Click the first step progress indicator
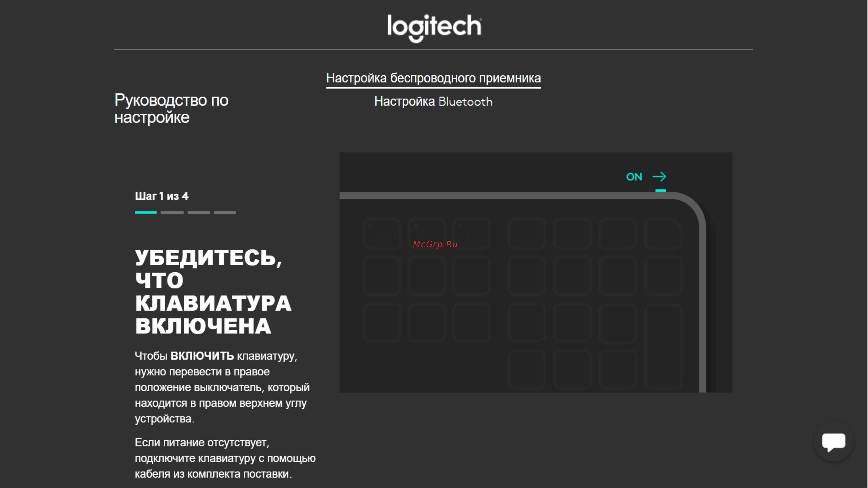This screenshot has width=868, height=488. click(146, 212)
